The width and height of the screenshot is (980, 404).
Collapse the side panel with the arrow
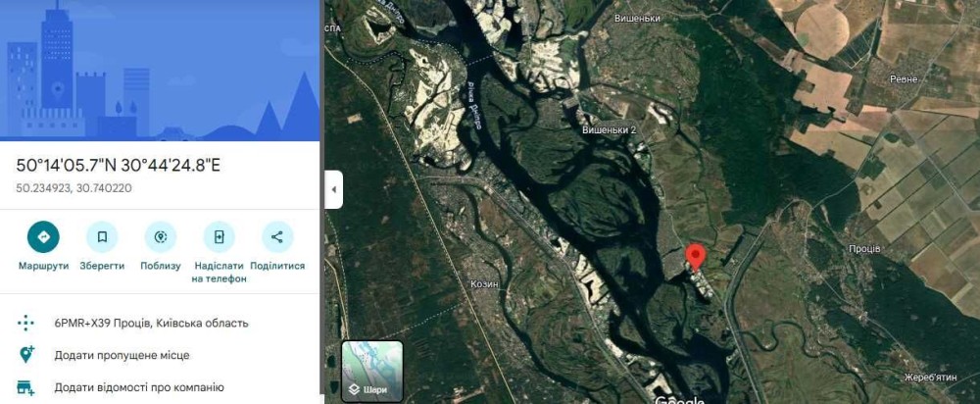[x=334, y=189]
